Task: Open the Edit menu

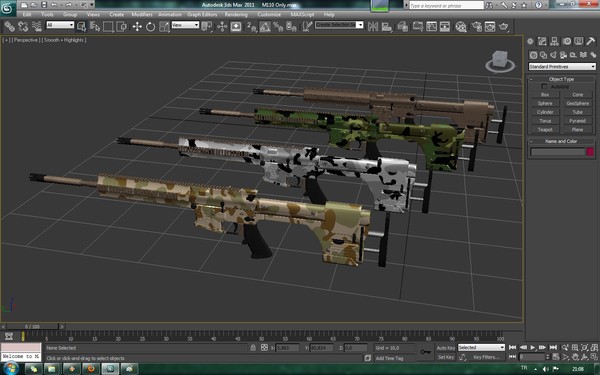Action: pos(27,15)
